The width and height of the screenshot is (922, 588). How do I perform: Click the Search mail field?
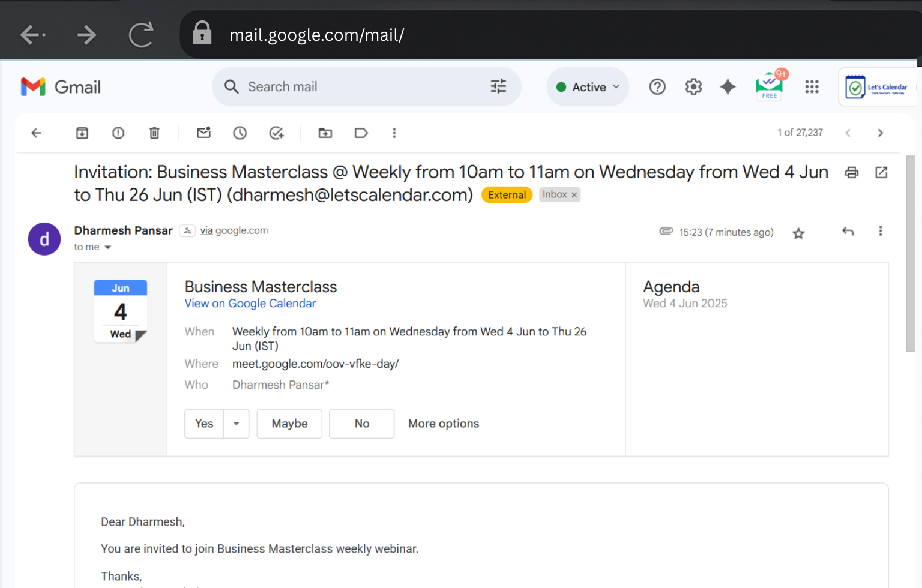coord(360,87)
